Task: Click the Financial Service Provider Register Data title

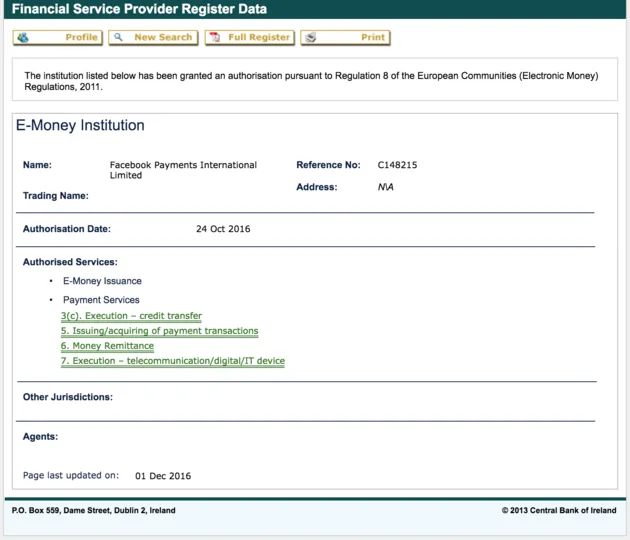Action: 139,9
